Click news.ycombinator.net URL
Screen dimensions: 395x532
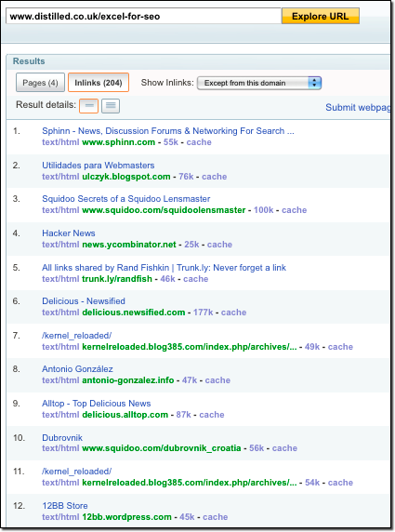pyautogui.click(x=129, y=245)
